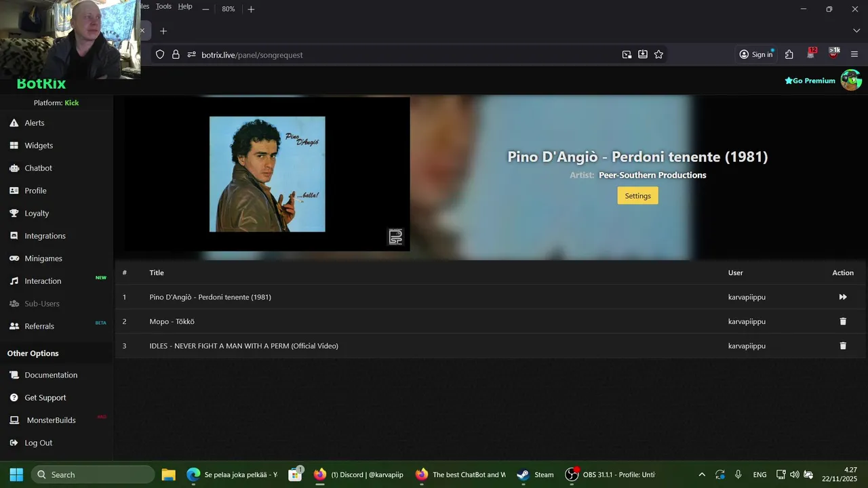This screenshot has height=488, width=868.
Task: Open File Explorer from the taskbar
Action: (x=169, y=474)
